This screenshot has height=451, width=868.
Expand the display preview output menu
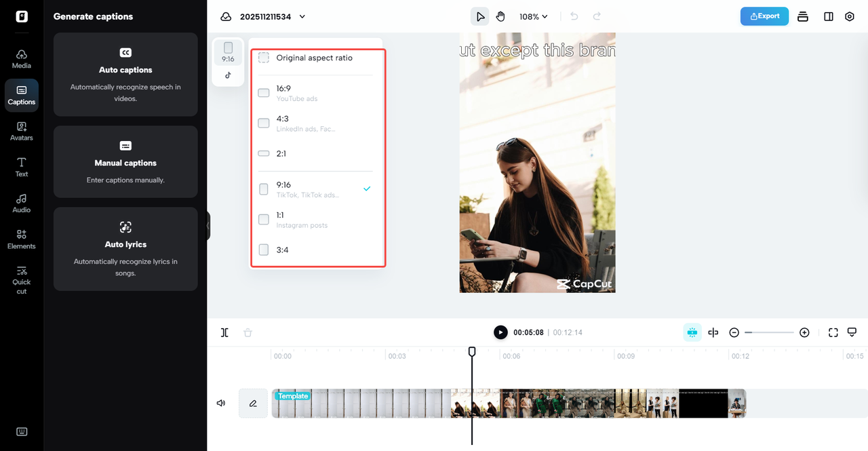point(852,332)
